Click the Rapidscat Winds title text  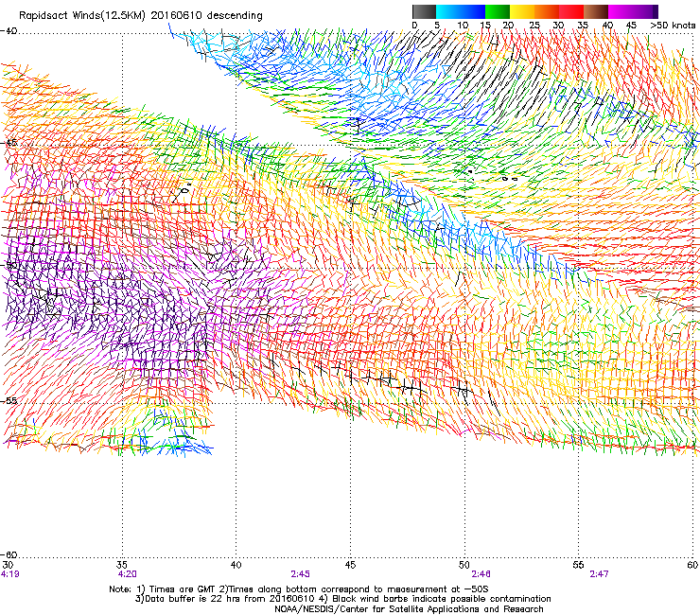(141, 15)
